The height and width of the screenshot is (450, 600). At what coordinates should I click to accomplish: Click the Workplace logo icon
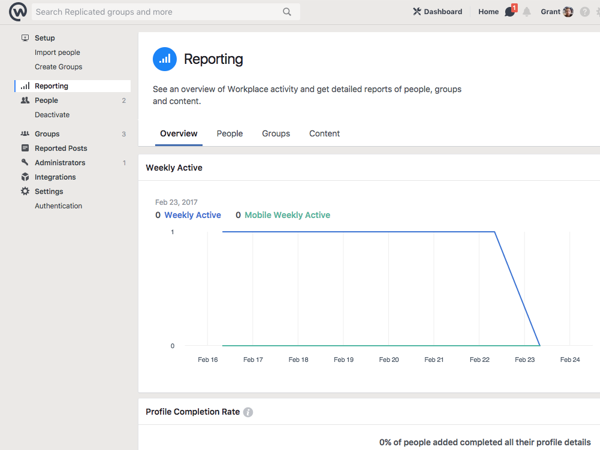point(18,11)
